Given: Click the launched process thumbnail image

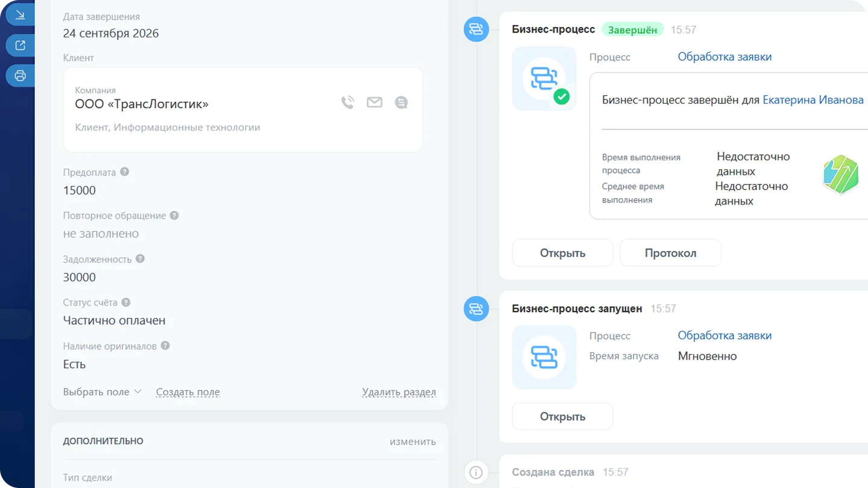Looking at the screenshot, I should (544, 357).
